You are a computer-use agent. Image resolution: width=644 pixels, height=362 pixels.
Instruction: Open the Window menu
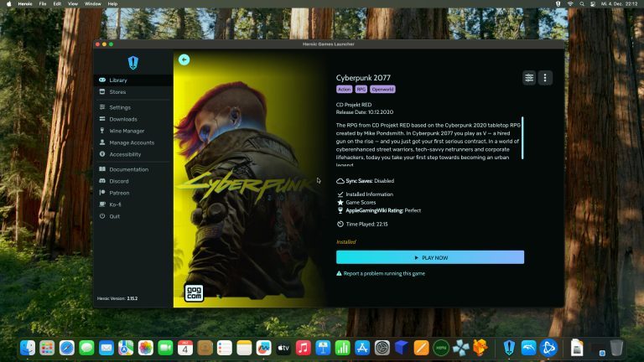(93, 3)
